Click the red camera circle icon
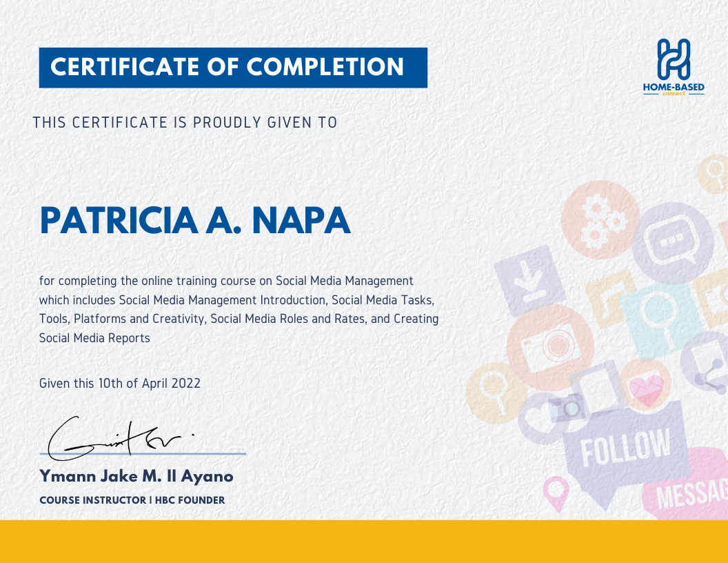Screen dimensions: 728x563 click(x=549, y=348)
